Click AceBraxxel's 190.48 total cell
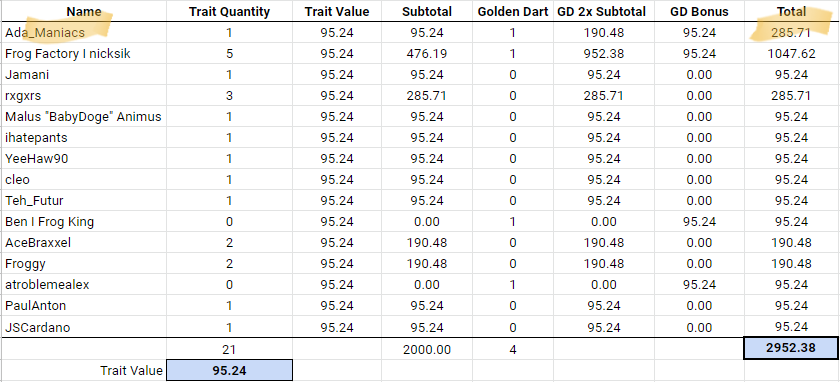Screen dimensions: 840x382 point(791,243)
